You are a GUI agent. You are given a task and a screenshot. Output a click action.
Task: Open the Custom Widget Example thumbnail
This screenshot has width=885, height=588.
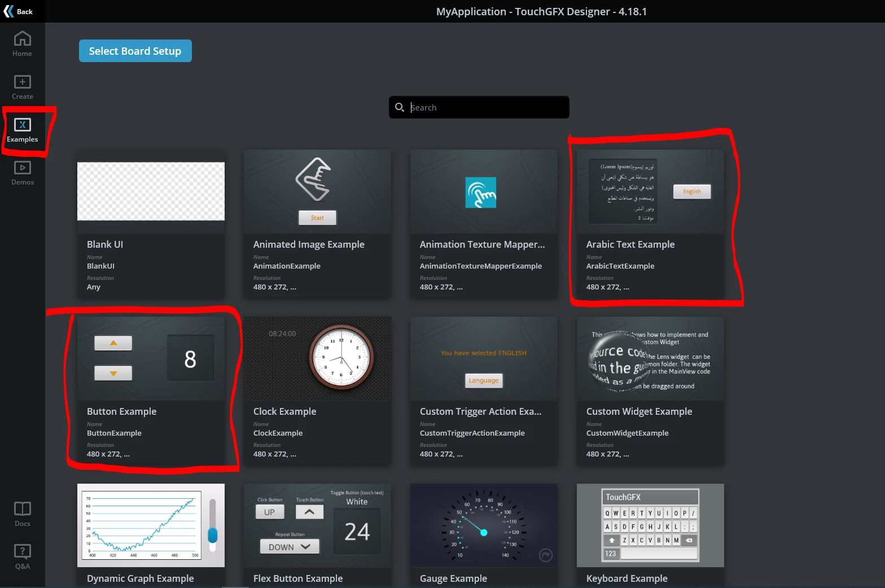click(650, 358)
